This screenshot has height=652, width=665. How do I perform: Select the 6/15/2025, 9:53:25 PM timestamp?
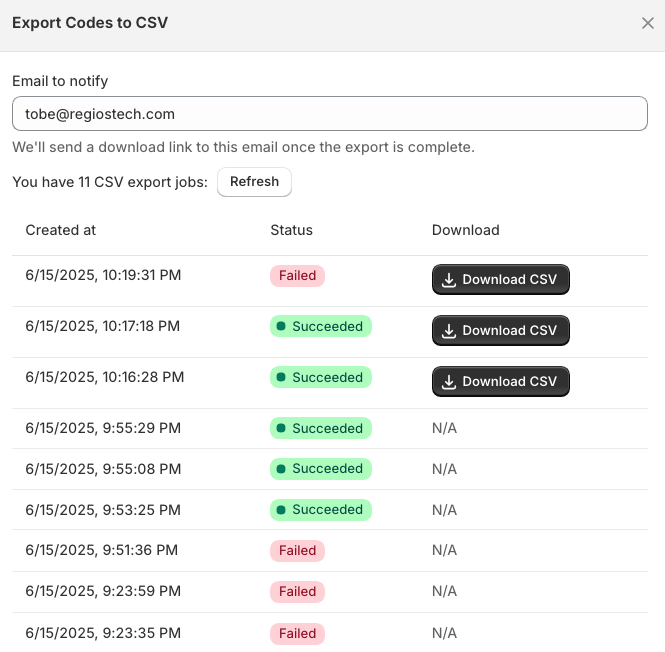(103, 509)
